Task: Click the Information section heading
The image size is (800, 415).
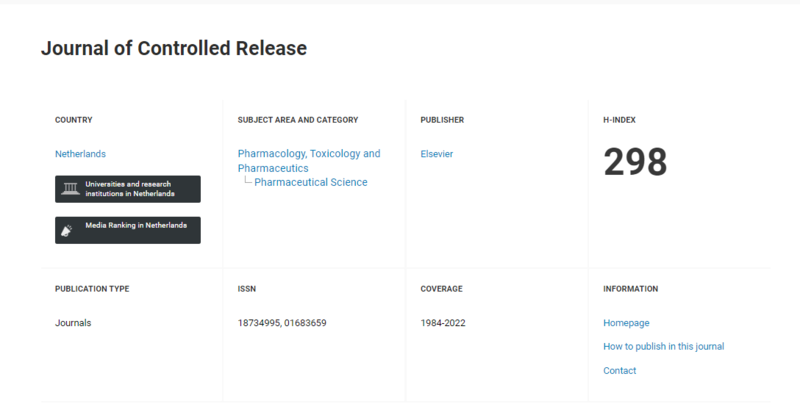Action: [x=630, y=289]
